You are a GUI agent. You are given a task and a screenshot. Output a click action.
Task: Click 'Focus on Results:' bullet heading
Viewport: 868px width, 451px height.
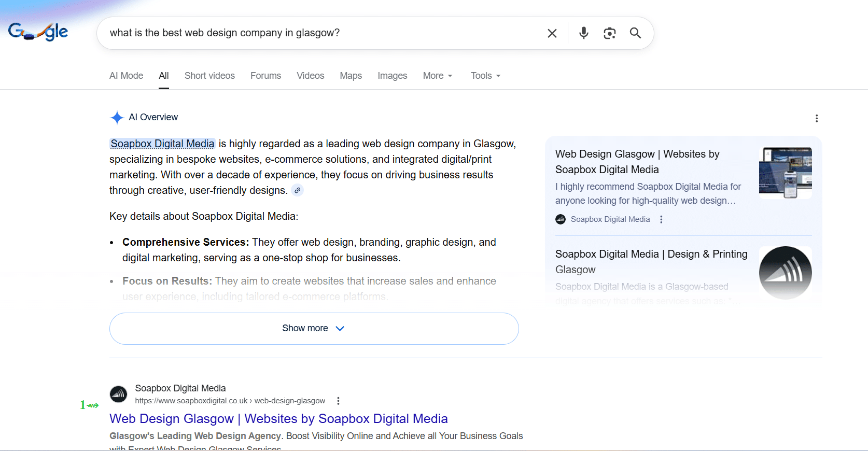click(167, 281)
